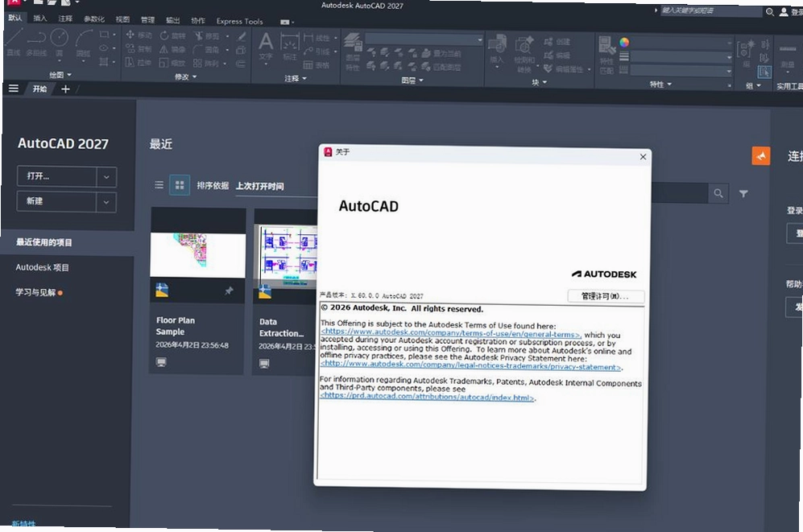Click the Array (阵列) tool

[x=206, y=63]
